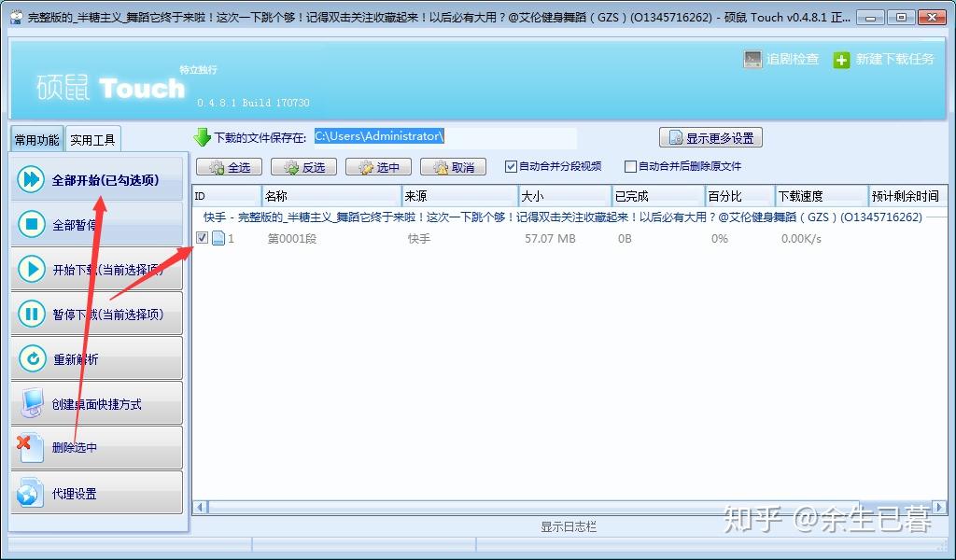Click the green download arrow icon
The width and height of the screenshot is (956, 560).
click(x=202, y=137)
